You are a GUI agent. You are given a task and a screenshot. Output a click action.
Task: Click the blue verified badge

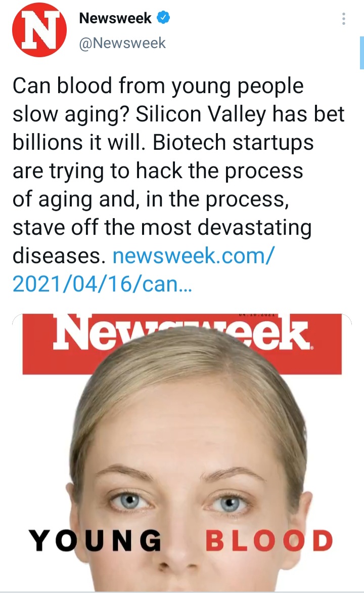pyautogui.click(x=163, y=18)
